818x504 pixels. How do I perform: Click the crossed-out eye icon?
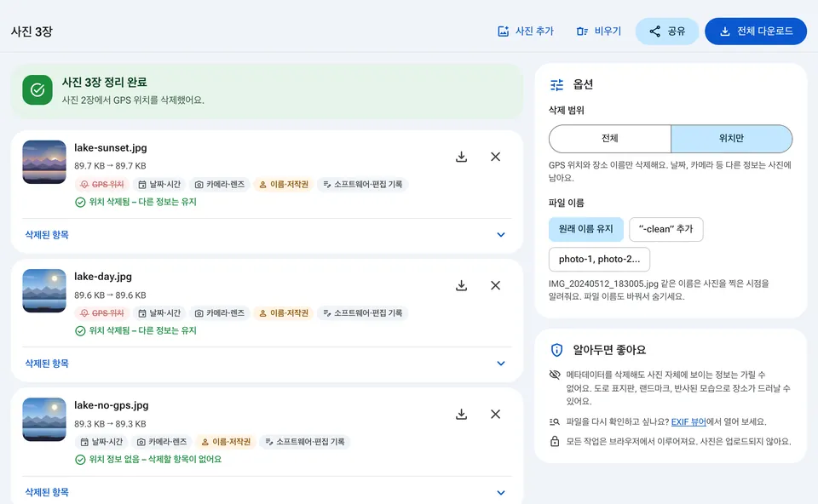pyautogui.click(x=555, y=375)
